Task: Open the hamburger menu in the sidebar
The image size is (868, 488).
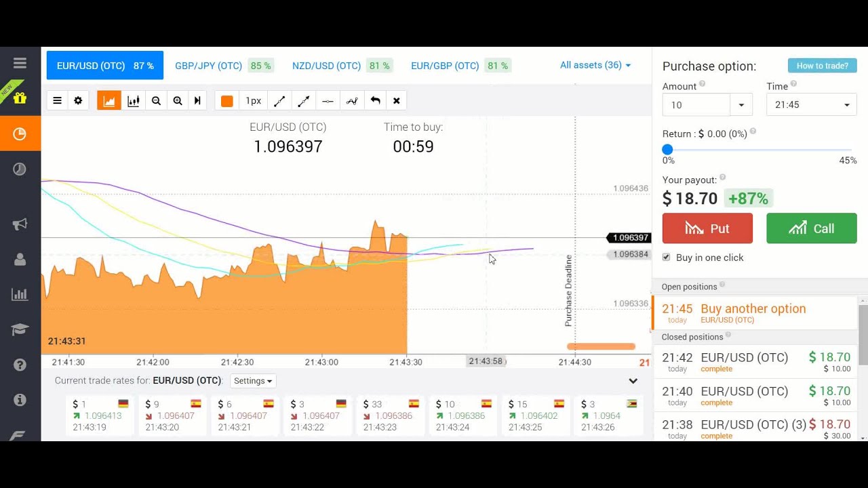Action: 20,63
